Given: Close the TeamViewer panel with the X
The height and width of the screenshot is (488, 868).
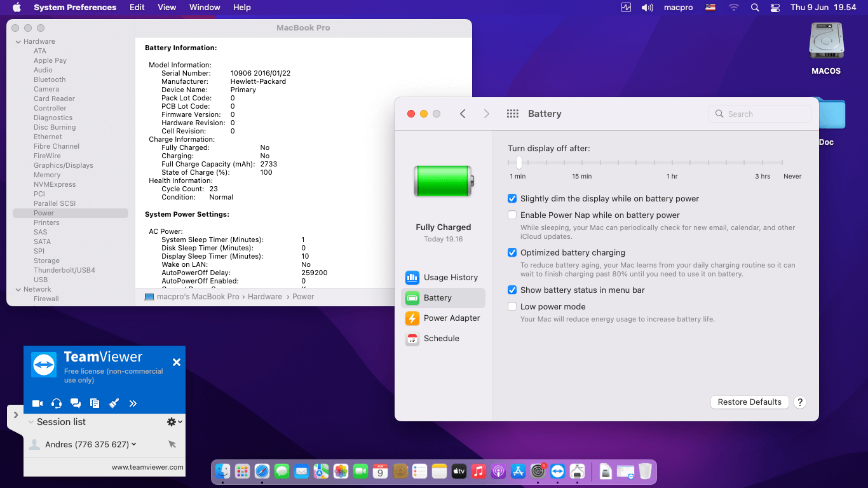Looking at the screenshot, I should click(177, 362).
